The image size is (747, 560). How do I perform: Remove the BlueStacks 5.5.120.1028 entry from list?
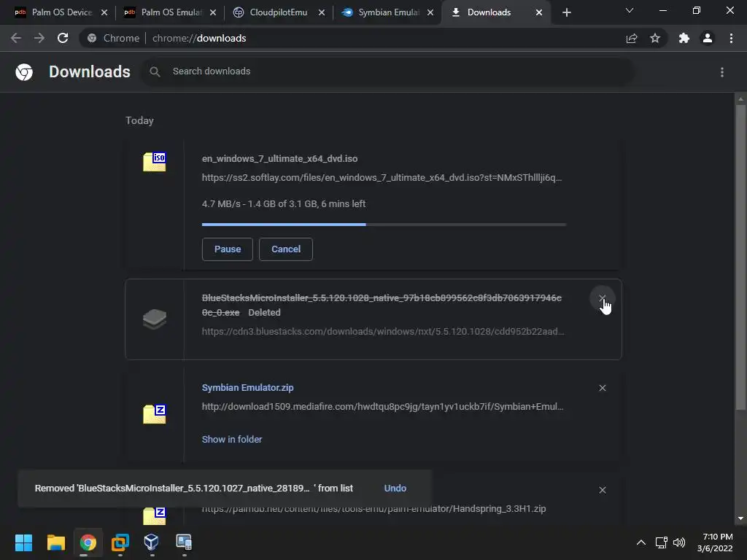pos(602,298)
